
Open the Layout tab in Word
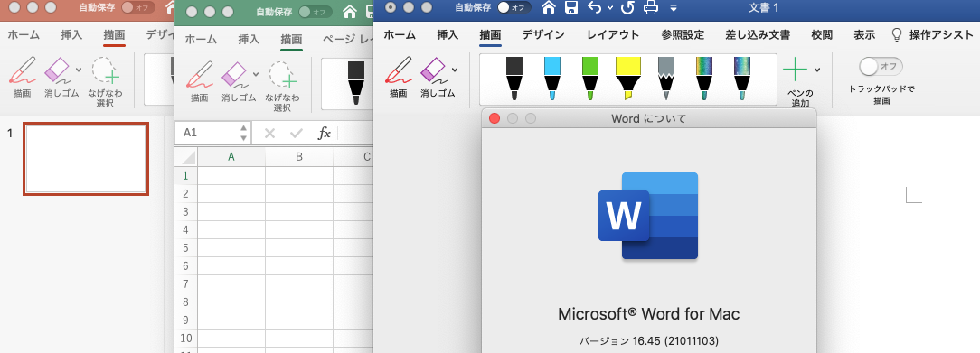pyautogui.click(x=613, y=35)
